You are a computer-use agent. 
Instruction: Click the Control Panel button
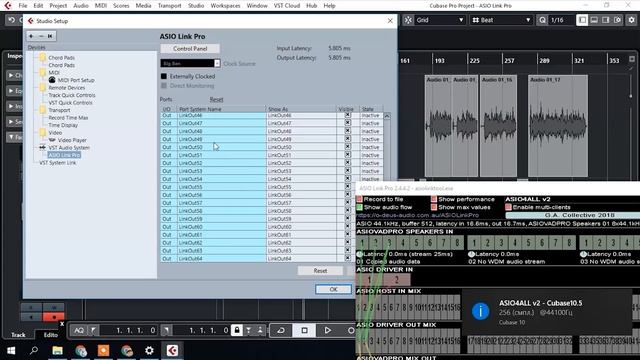pyautogui.click(x=190, y=49)
